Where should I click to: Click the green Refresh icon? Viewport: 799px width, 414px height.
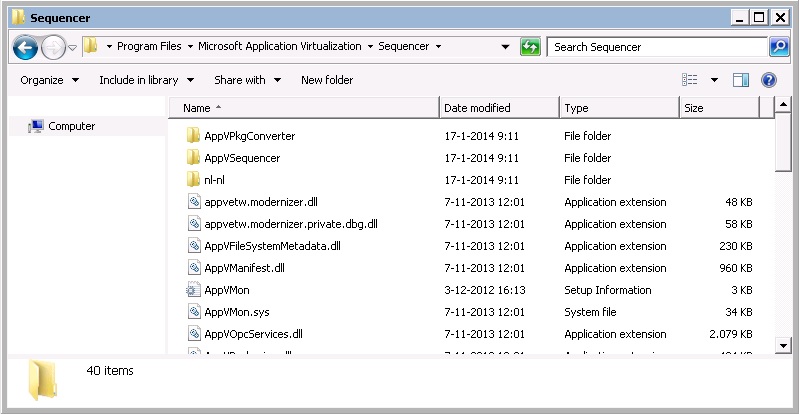(530, 47)
